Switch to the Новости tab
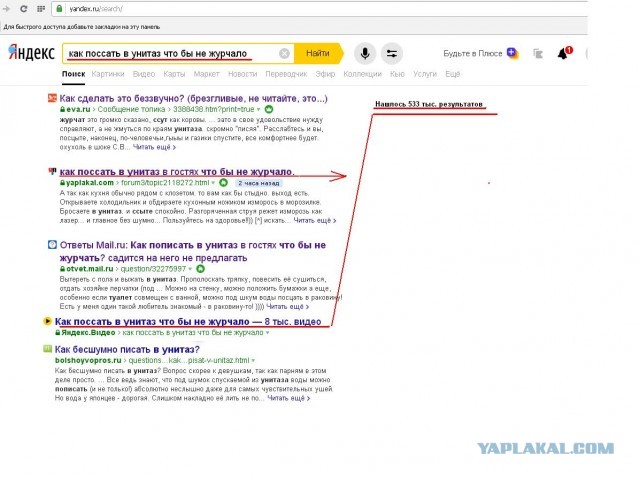 pyautogui.click(x=242, y=74)
